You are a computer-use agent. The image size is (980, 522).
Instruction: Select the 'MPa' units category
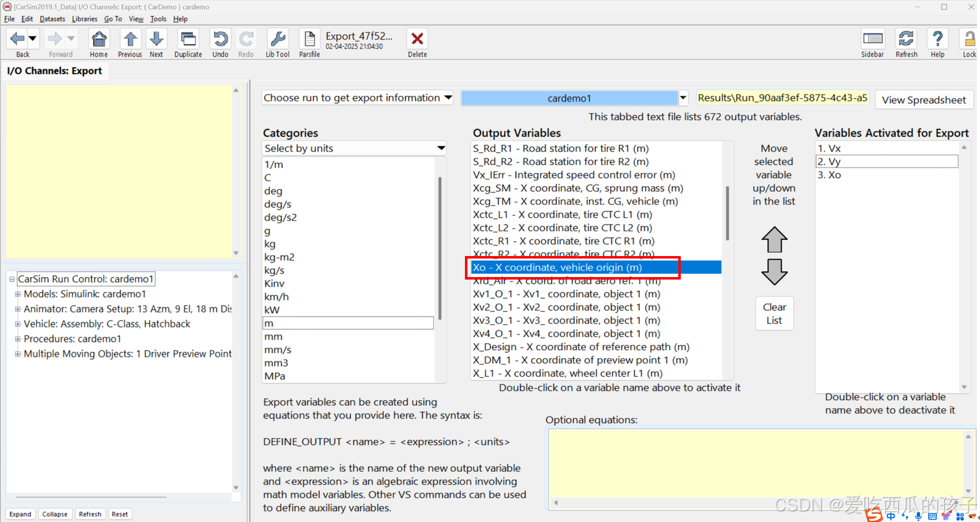[275, 376]
